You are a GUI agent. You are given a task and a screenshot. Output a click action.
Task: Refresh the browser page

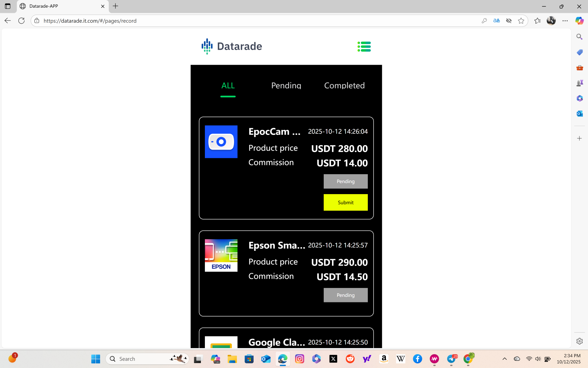coord(21,21)
